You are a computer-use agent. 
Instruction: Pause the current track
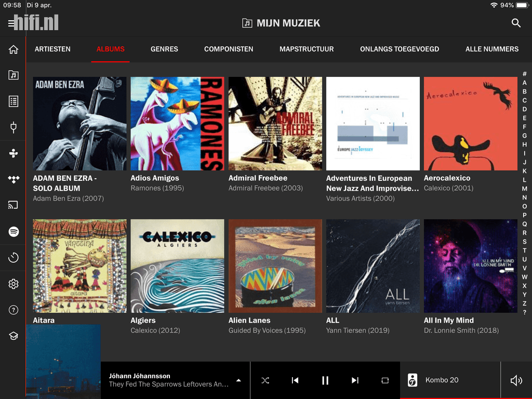(x=325, y=380)
